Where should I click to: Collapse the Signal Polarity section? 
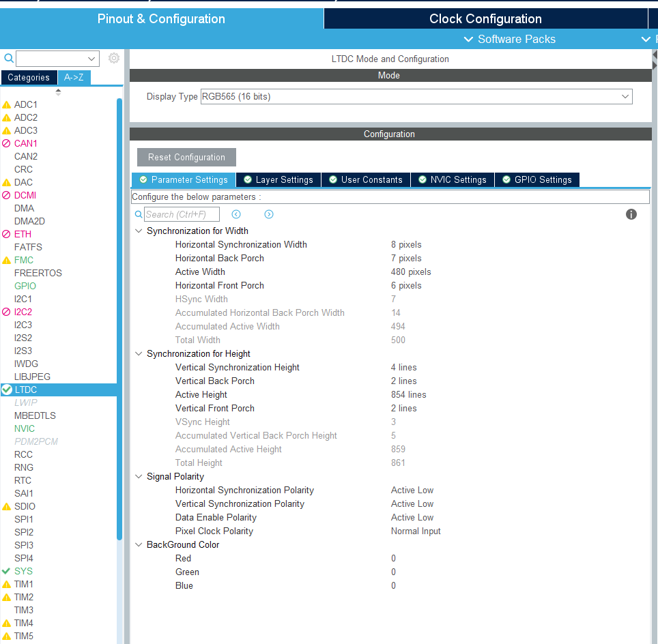(x=139, y=477)
